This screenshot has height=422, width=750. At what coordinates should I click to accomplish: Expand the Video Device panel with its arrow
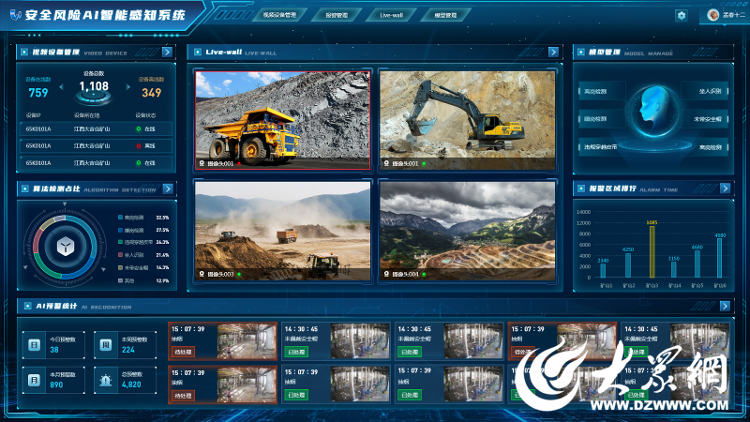click(167, 52)
